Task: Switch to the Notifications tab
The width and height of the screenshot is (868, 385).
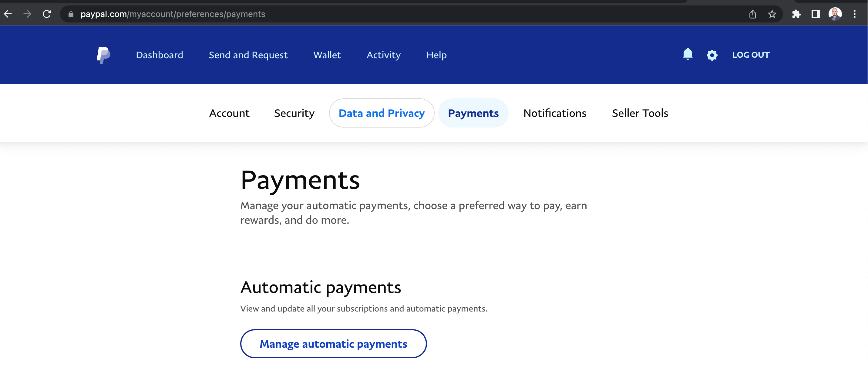Action: click(x=555, y=113)
